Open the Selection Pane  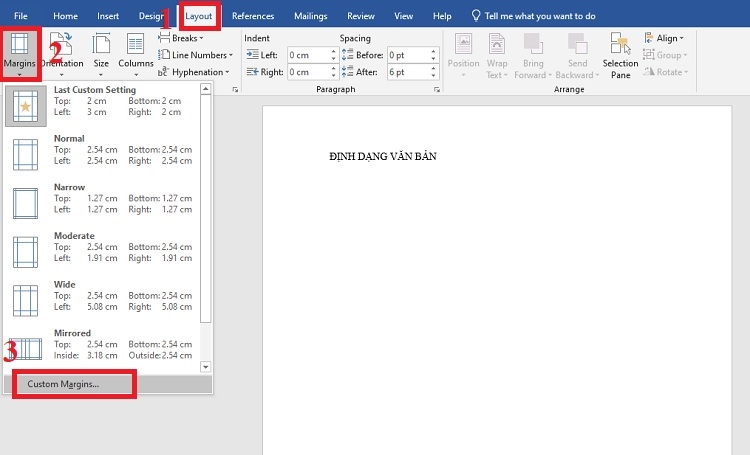(620, 54)
